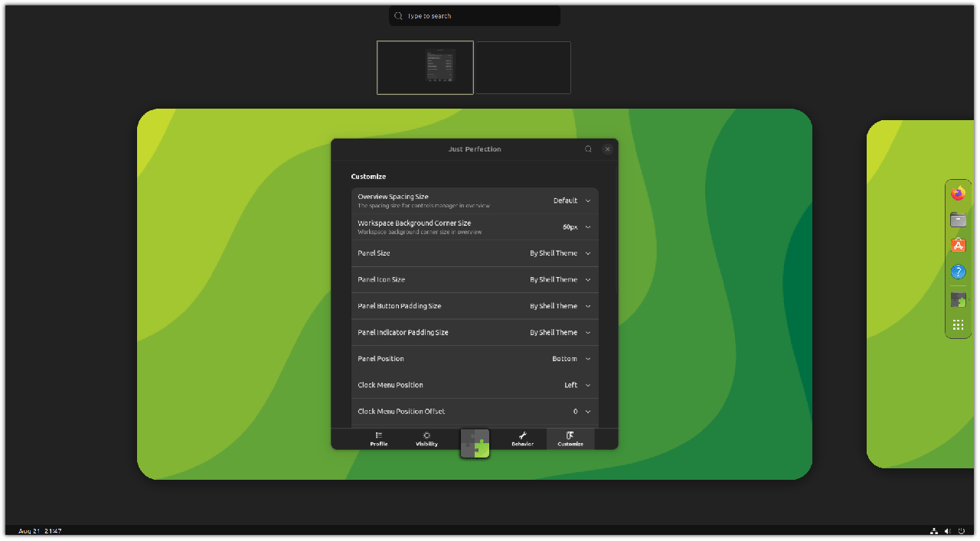Show all applications using the grid icon
Image resolution: width=980 pixels, height=541 pixels.
tap(958, 325)
